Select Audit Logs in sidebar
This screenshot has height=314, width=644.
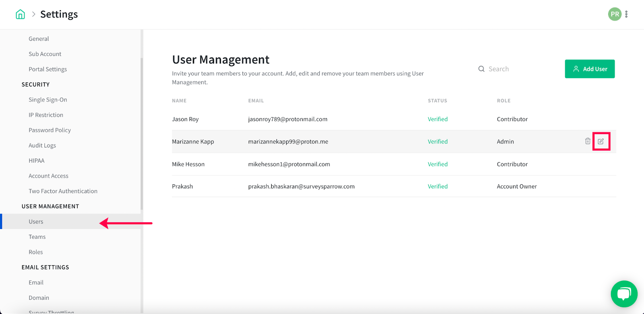[x=42, y=145]
